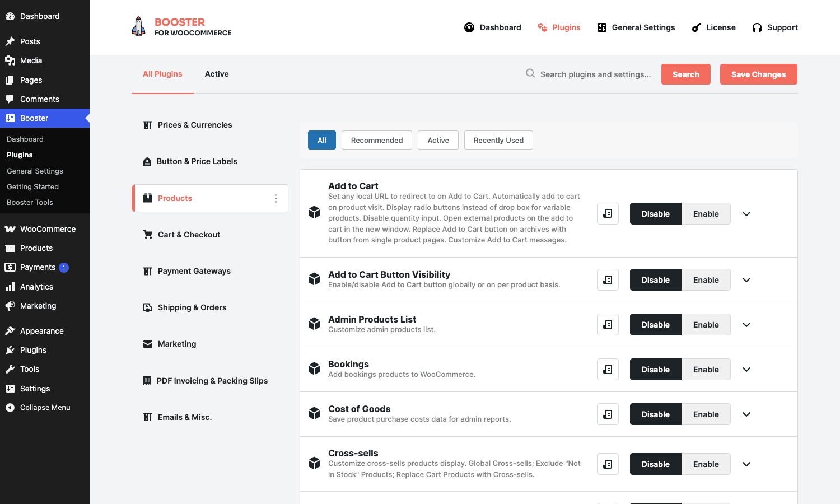Screen dimensions: 840x504
Task: Enable the Bookings plugin
Action: (x=706, y=369)
